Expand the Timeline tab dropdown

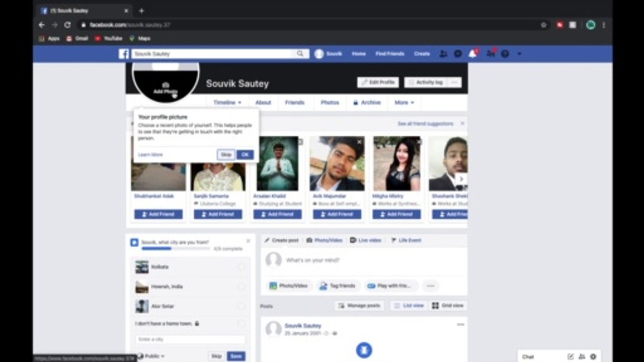click(227, 103)
